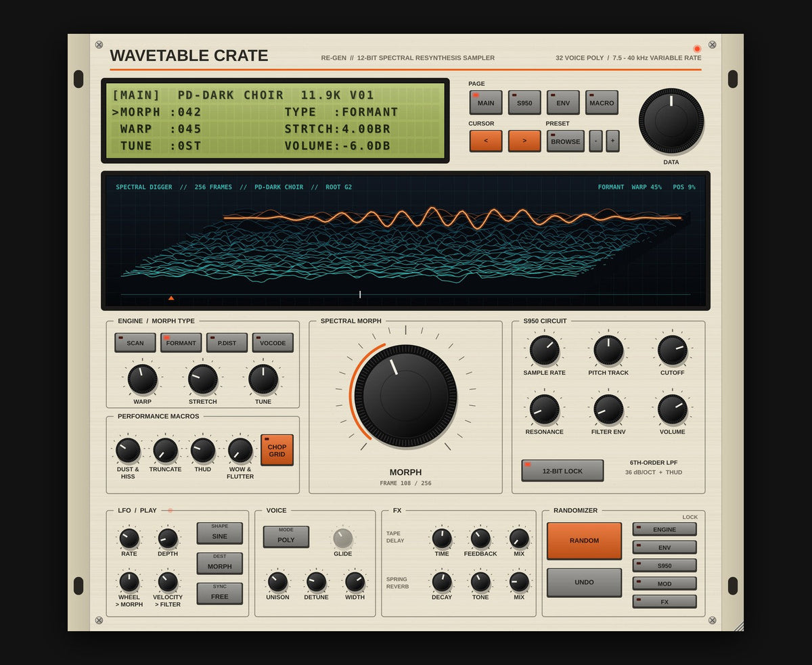Step to next preset with plus button
Screen dimensions: 812x665
pyautogui.click(x=612, y=141)
